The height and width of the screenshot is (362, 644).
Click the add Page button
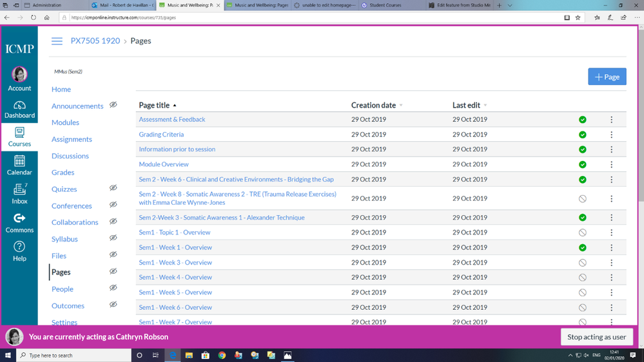[607, 77]
